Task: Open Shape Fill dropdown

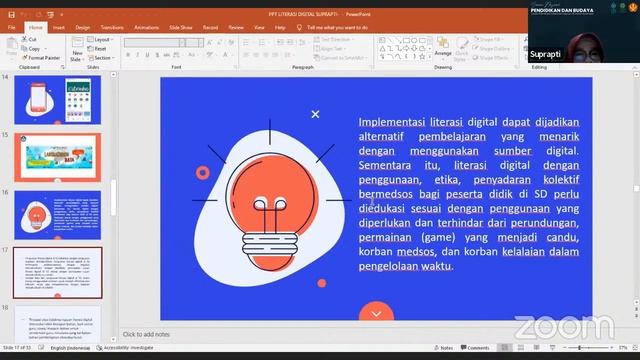Action: [x=488, y=40]
